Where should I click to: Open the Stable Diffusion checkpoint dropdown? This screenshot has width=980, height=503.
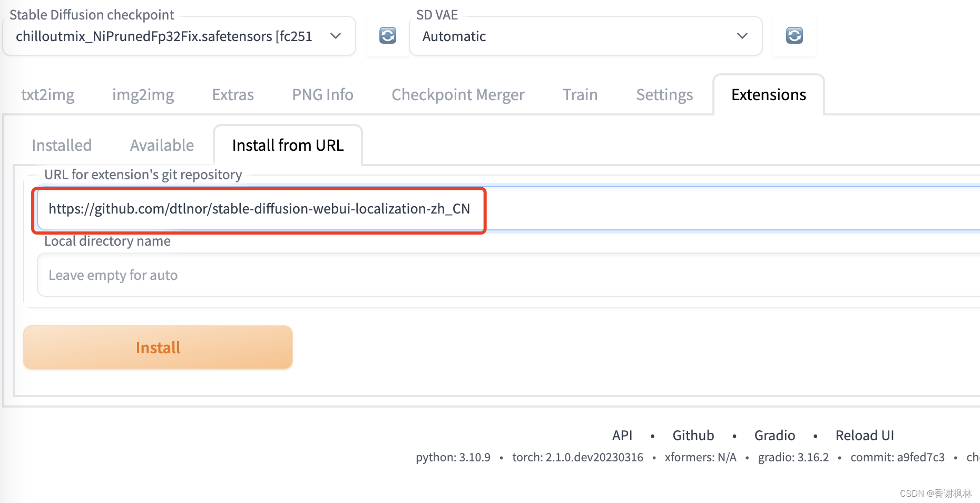coord(179,36)
